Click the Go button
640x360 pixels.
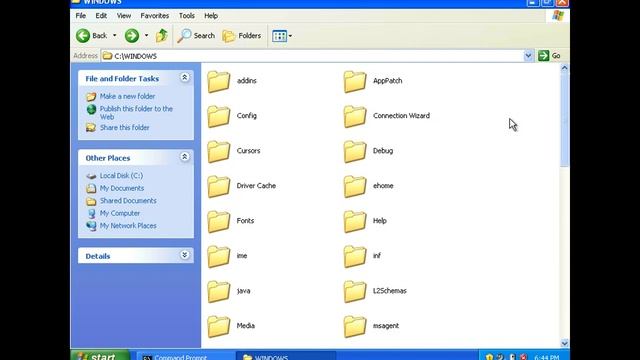[x=550, y=56]
